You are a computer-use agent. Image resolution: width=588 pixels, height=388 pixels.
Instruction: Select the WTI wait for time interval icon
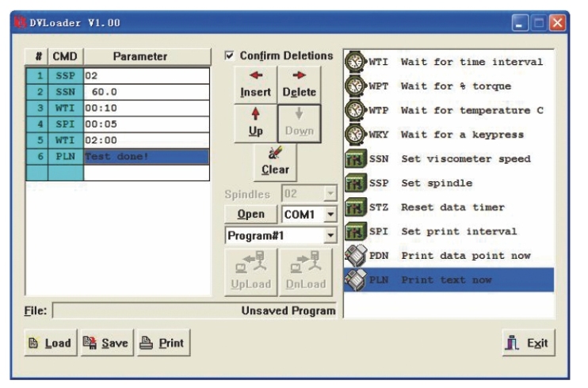[357, 62]
